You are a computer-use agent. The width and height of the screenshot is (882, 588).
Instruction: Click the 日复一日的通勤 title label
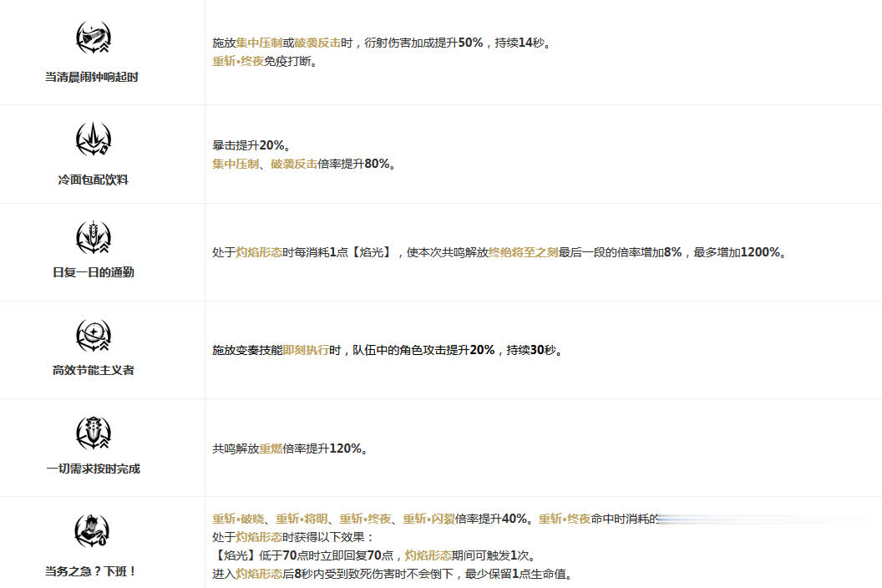coord(93,272)
